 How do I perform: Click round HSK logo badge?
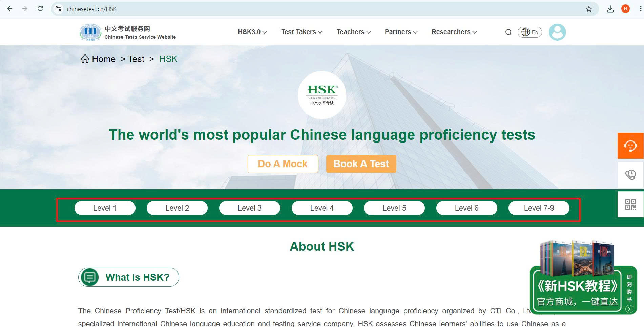pos(322,95)
